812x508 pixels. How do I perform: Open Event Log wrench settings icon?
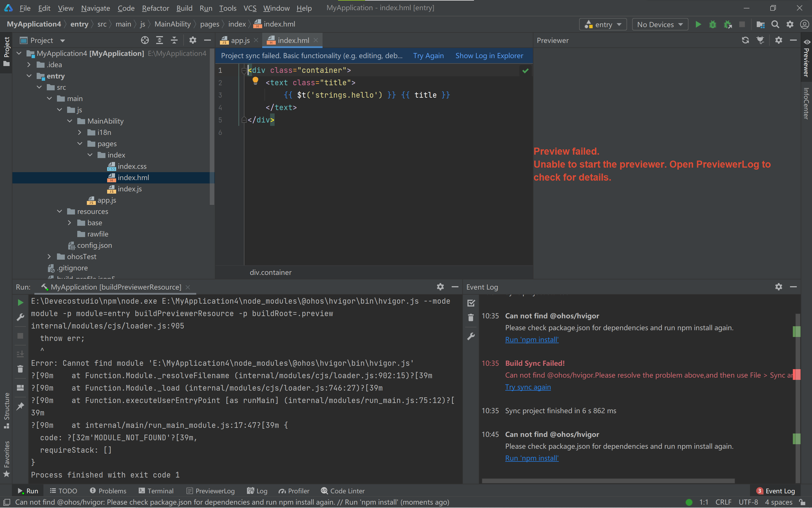tap(471, 336)
